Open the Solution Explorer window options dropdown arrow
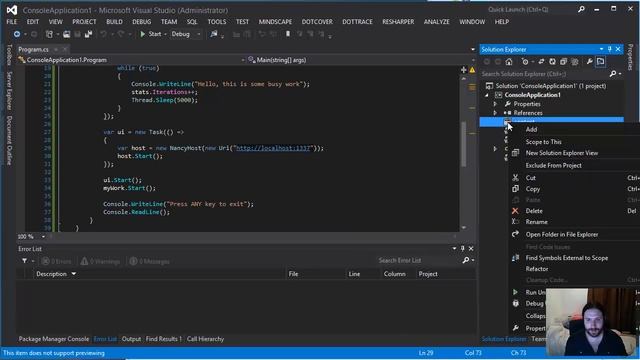 point(601,49)
